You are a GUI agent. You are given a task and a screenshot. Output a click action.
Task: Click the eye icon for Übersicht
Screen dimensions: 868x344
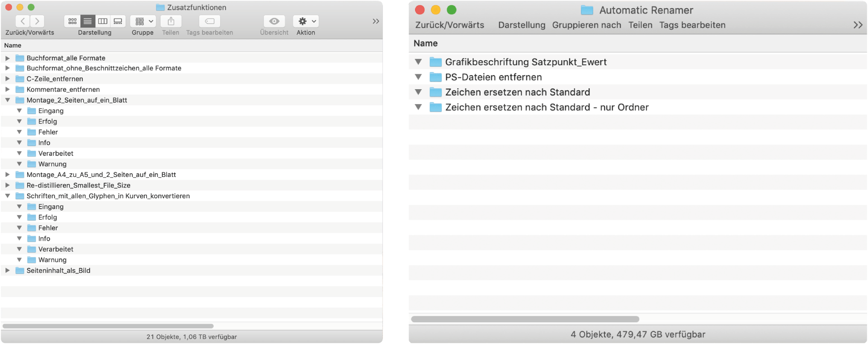[x=274, y=21]
